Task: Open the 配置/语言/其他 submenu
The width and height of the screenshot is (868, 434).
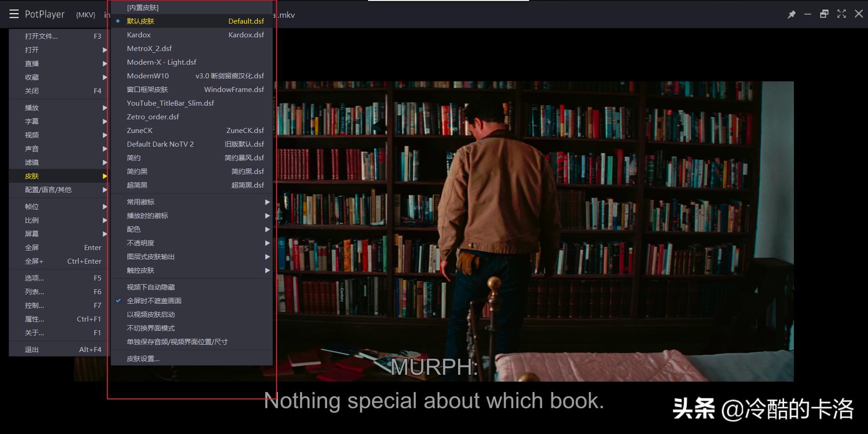Action: (x=59, y=189)
